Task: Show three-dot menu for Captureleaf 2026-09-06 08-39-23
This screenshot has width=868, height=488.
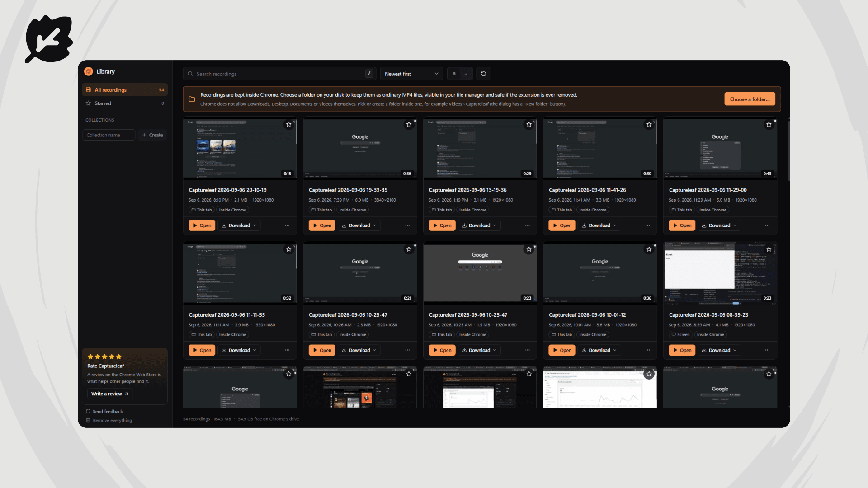Action: 767,350
